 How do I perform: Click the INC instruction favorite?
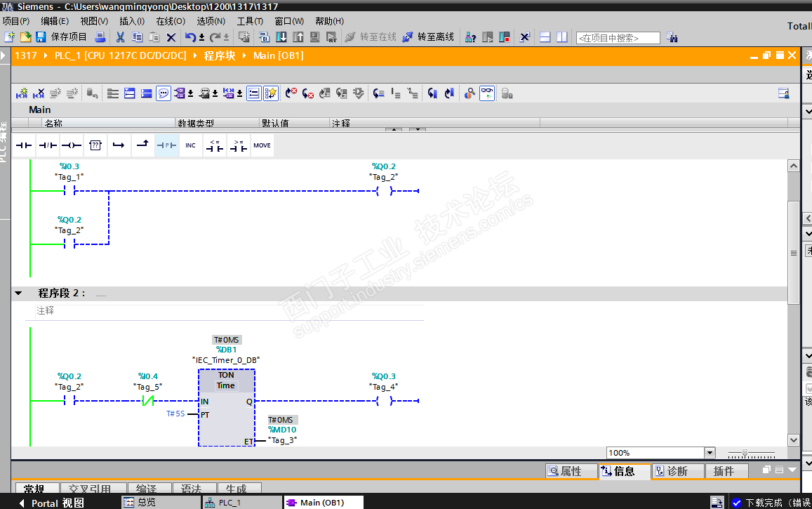point(190,145)
